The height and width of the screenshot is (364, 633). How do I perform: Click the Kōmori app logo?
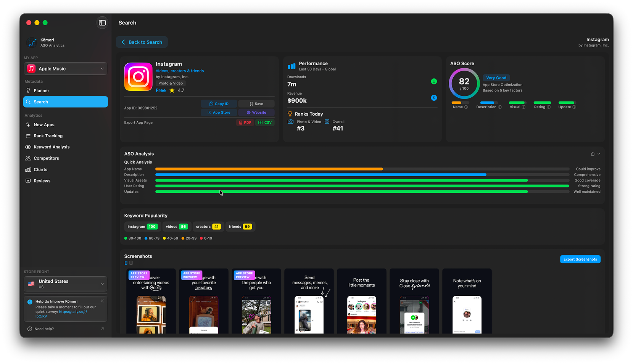[x=31, y=43]
